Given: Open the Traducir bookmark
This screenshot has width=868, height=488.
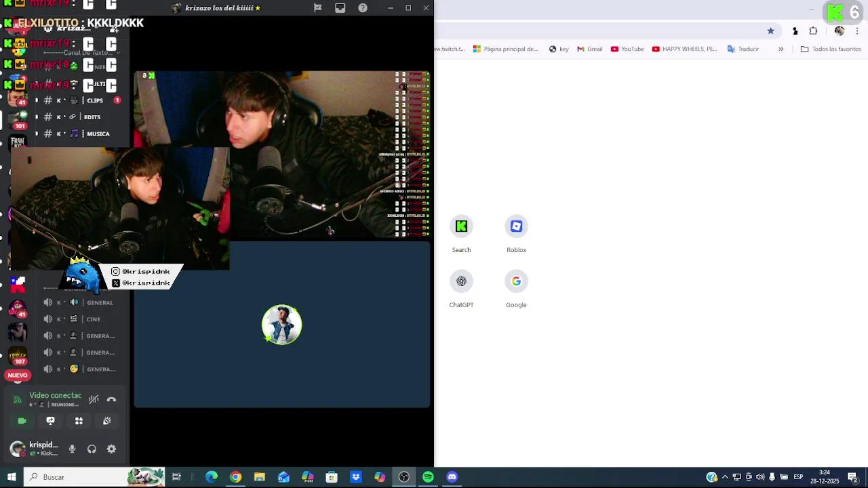Looking at the screenshot, I should point(743,49).
